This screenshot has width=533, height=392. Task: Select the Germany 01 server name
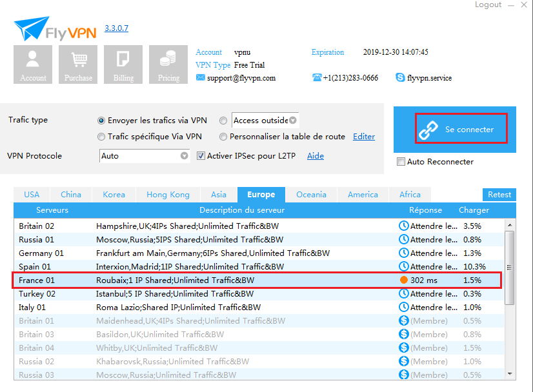41,253
